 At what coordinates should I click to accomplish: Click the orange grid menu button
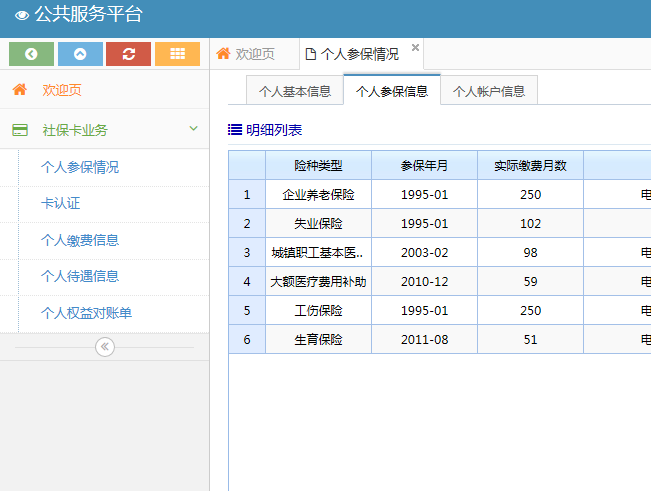click(177, 54)
